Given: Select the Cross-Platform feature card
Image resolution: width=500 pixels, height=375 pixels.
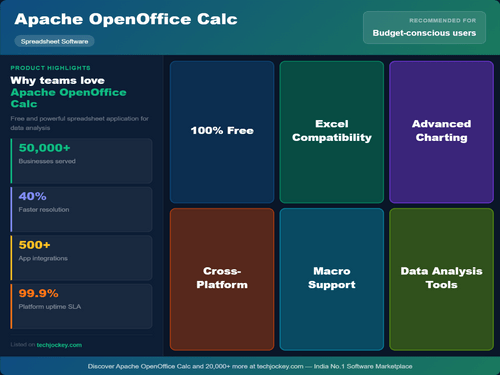Looking at the screenshot, I should click(x=222, y=279).
